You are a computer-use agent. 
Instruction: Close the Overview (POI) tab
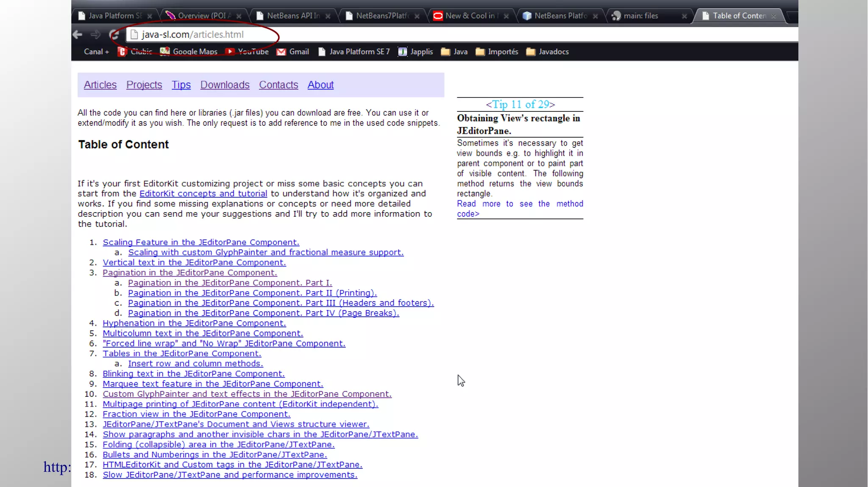[x=239, y=16]
